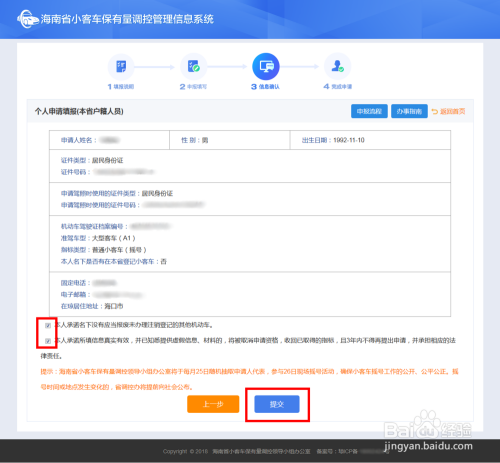The height and width of the screenshot is (463, 500).
Task: Click step 3 信息确认 icon
Action: pyautogui.click(x=266, y=66)
